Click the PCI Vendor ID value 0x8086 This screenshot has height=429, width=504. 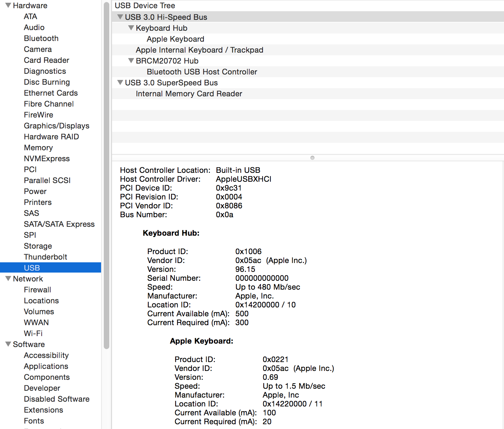tap(229, 206)
